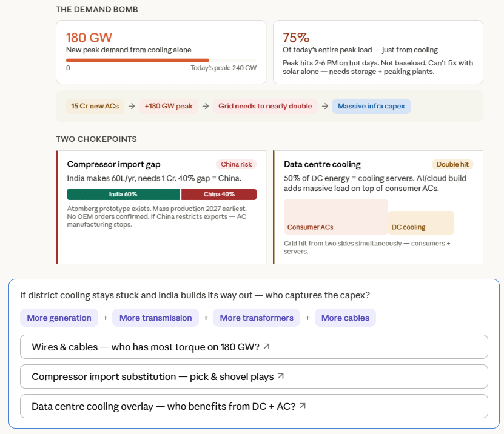Select the 'More transmission' chip

[156, 318]
